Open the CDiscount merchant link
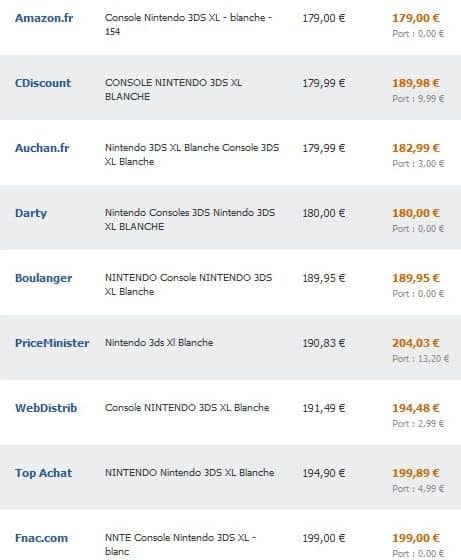The image size is (461, 560). click(x=43, y=83)
